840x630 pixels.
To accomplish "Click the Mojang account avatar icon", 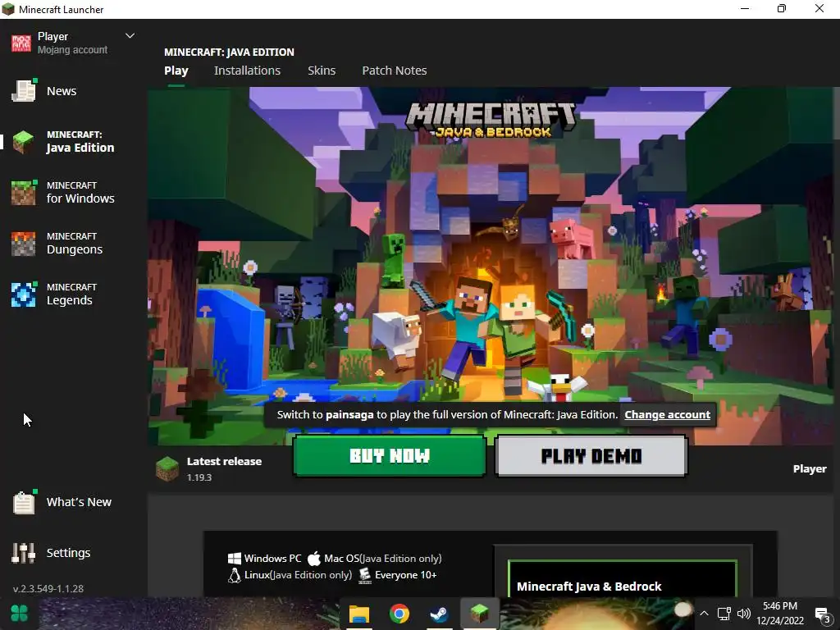I will click(x=21, y=43).
